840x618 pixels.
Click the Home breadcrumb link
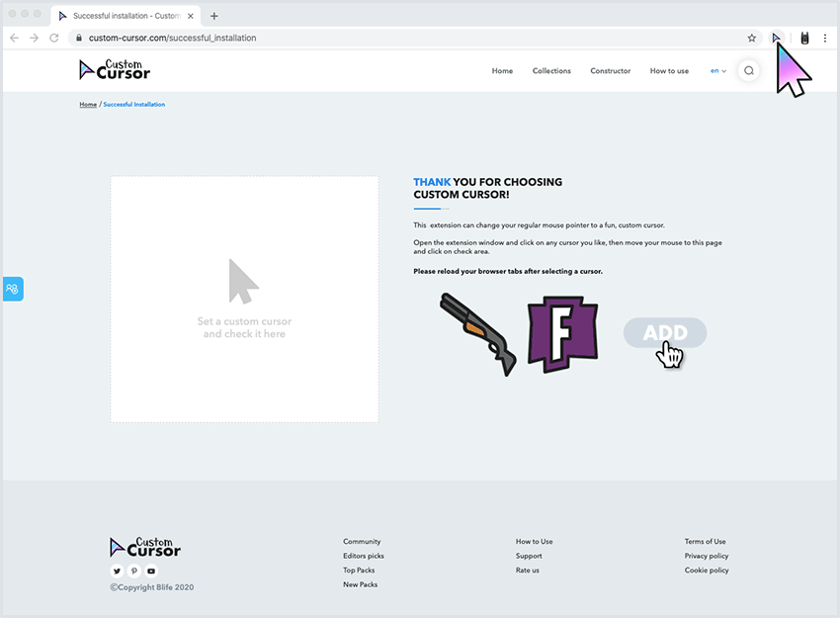(x=88, y=105)
